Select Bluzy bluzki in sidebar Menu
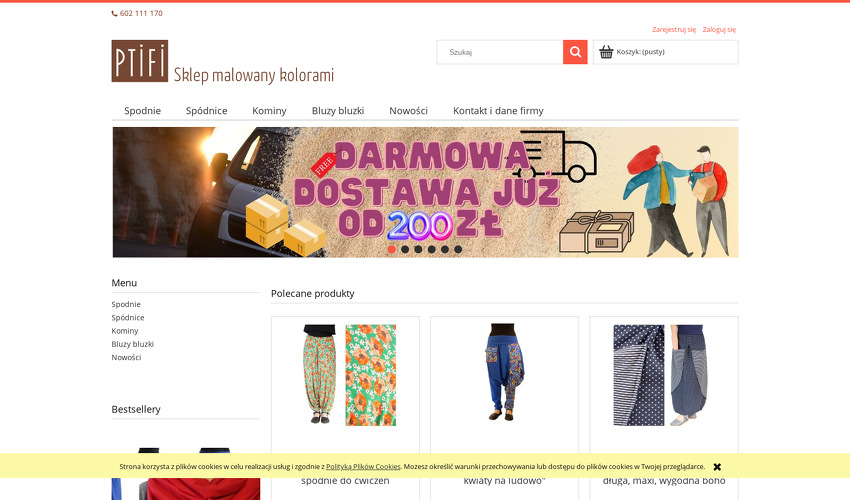Image resolution: width=850 pixels, height=500 pixels. point(133,344)
